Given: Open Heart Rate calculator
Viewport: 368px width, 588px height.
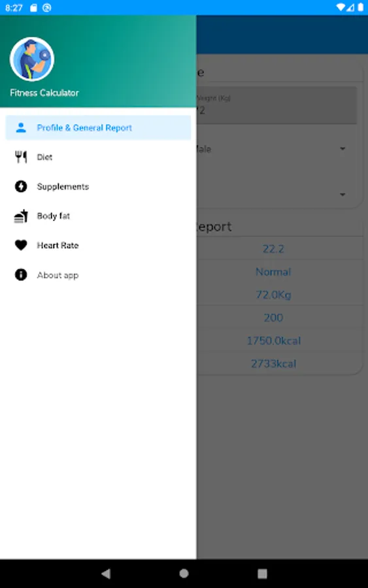Looking at the screenshot, I should point(98,245).
